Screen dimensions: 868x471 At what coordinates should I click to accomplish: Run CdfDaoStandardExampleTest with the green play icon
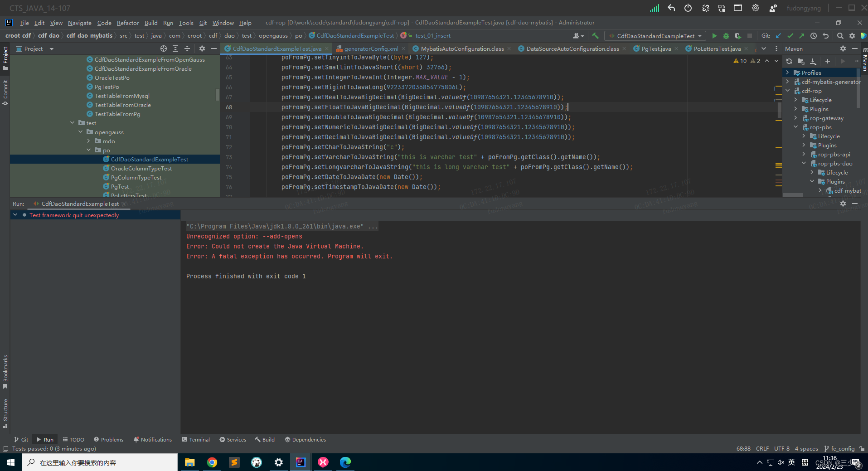[714, 36]
